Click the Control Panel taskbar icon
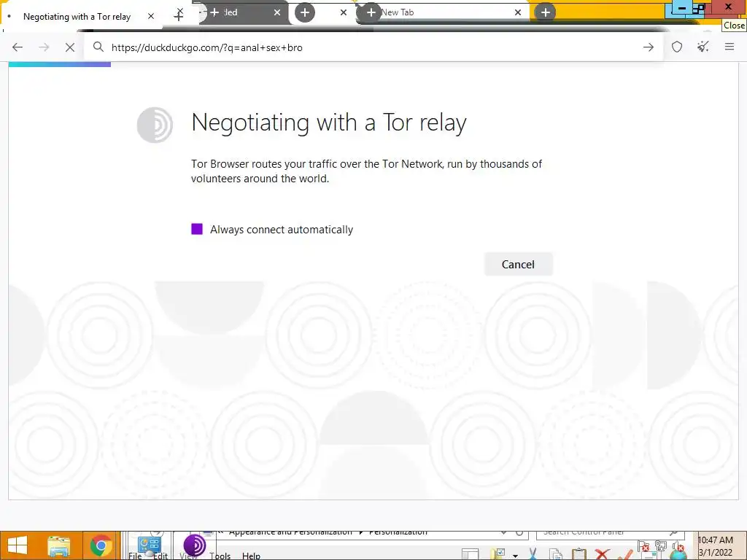The image size is (747, 560). 150,545
